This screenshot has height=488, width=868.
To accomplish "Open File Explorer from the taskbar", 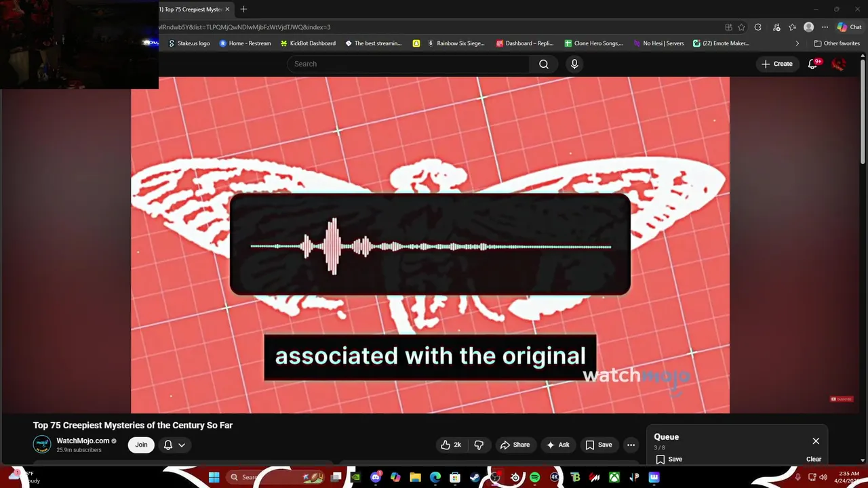I will pyautogui.click(x=415, y=477).
